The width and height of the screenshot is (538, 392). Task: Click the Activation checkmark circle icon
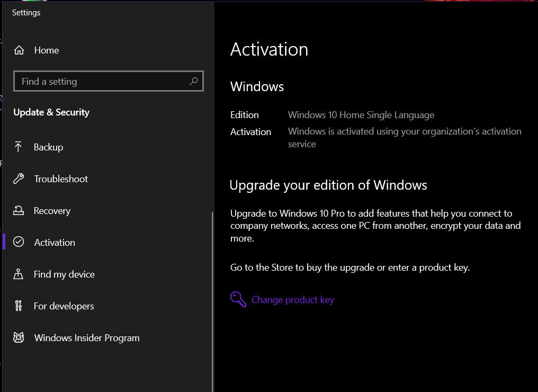19,242
